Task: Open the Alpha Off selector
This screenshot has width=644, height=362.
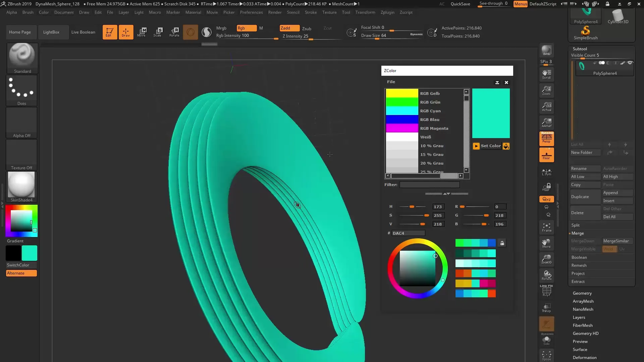Action: [22, 123]
